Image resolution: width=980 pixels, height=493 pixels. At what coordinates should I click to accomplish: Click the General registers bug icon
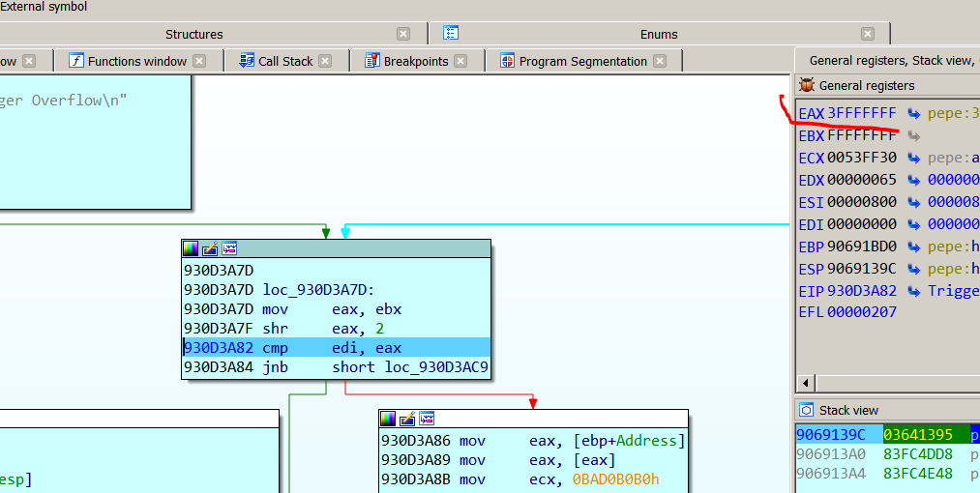click(x=807, y=86)
